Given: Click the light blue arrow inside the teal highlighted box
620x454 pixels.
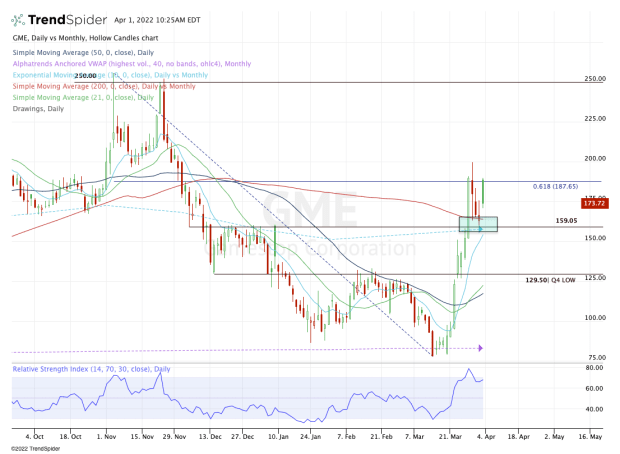Looking at the screenshot, I should [479, 229].
